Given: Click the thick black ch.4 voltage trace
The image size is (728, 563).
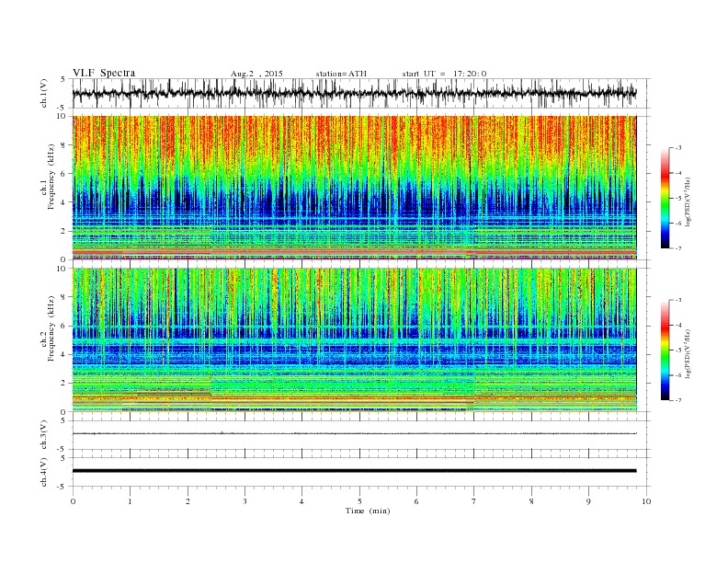Looking at the screenshot, I should pos(354,471).
